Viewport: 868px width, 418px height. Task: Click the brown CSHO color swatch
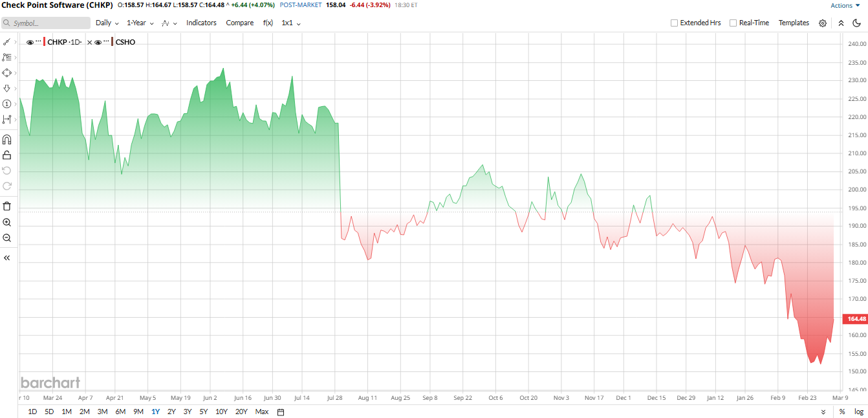[x=113, y=42]
